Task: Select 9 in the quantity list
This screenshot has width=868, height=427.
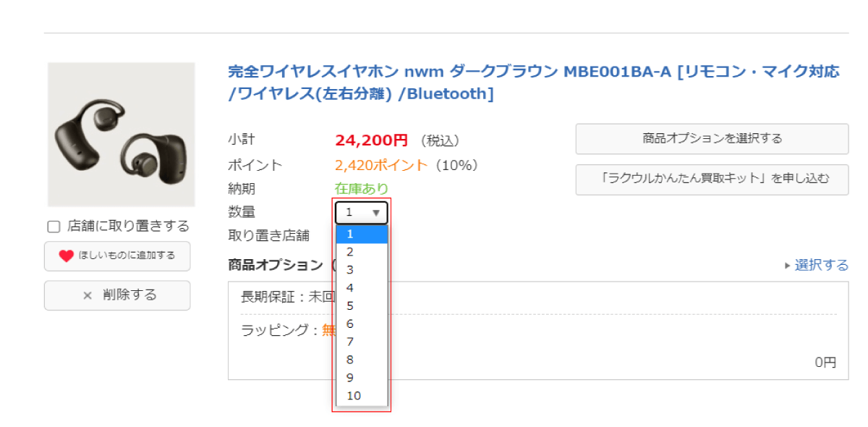Action: (x=362, y=378)
